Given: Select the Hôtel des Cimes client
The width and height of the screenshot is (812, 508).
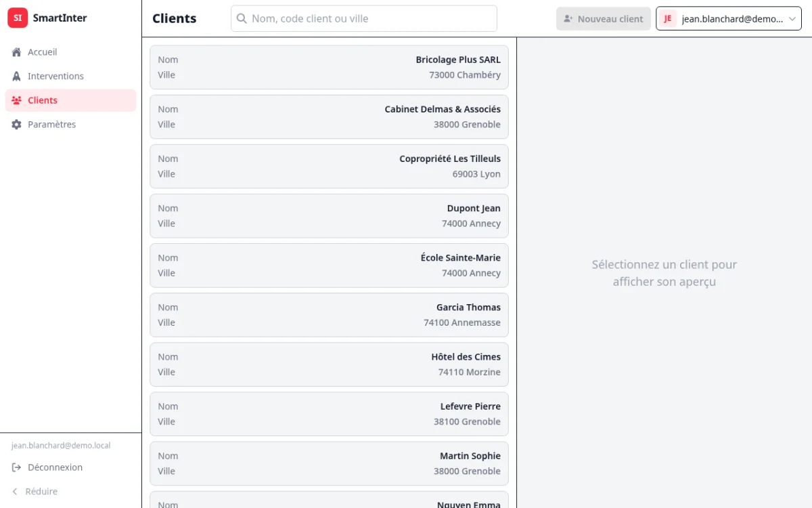Looking at the screenshot, I should (x=329, y=364).
